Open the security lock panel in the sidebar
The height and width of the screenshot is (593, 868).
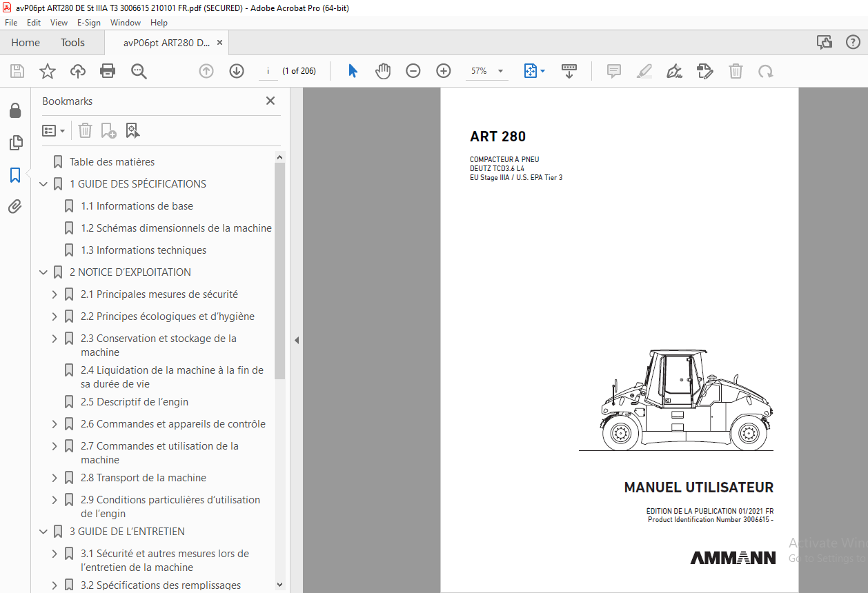15,110
